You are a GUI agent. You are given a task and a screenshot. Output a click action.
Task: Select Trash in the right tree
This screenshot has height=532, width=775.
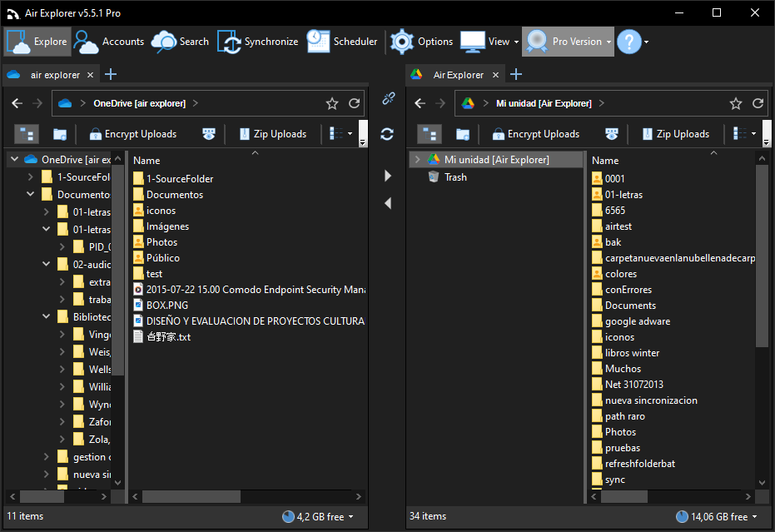[x=455, y=177]
